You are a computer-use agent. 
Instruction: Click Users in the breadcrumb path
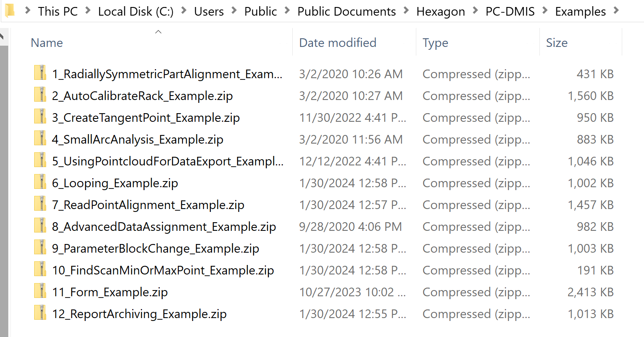209,11
